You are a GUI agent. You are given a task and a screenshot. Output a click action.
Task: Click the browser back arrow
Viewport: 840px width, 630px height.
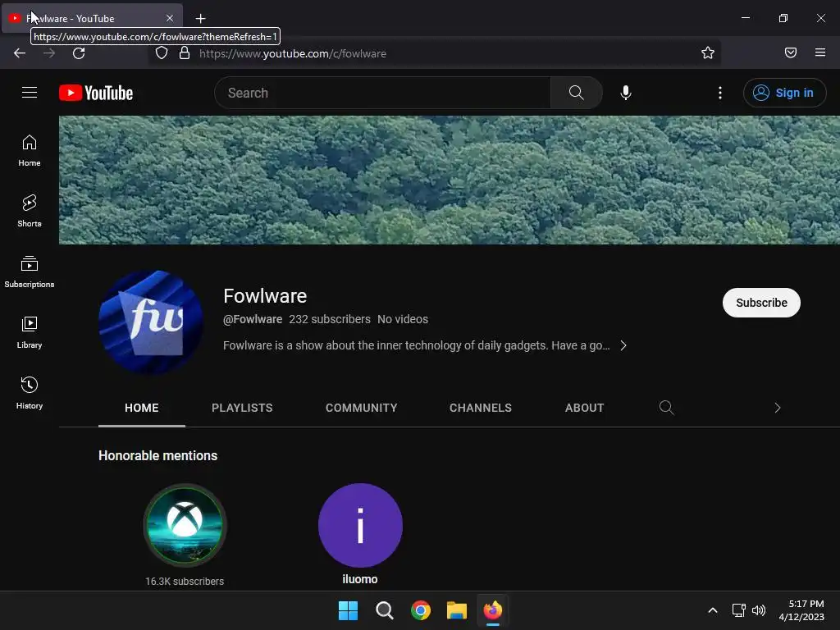(20, 53)
